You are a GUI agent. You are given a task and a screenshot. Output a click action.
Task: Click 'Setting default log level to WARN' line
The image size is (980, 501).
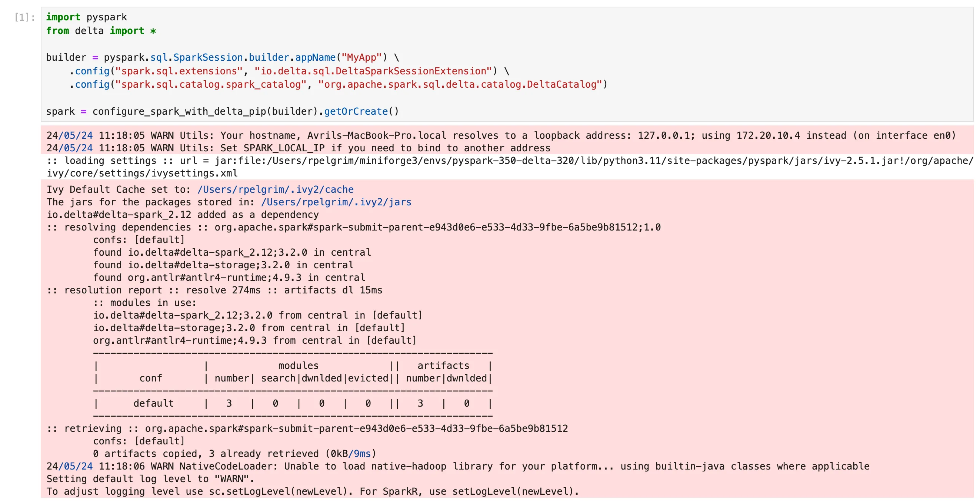coord(150,478)
